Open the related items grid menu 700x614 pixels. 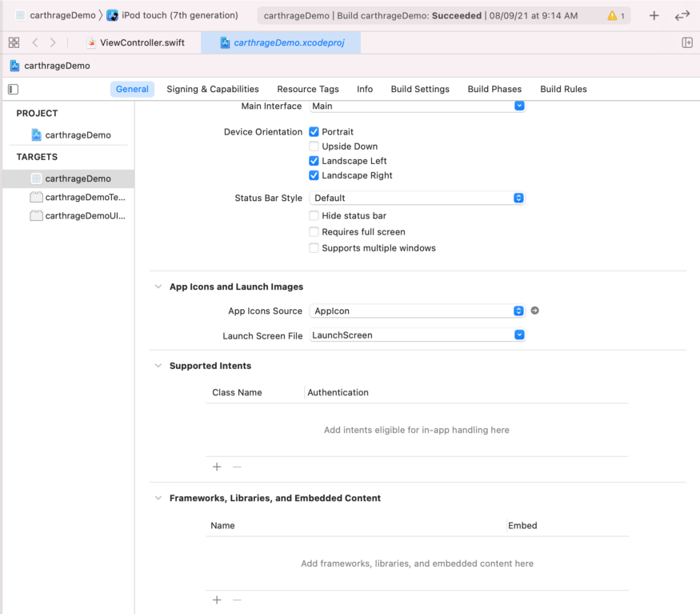tap(14, 42)
